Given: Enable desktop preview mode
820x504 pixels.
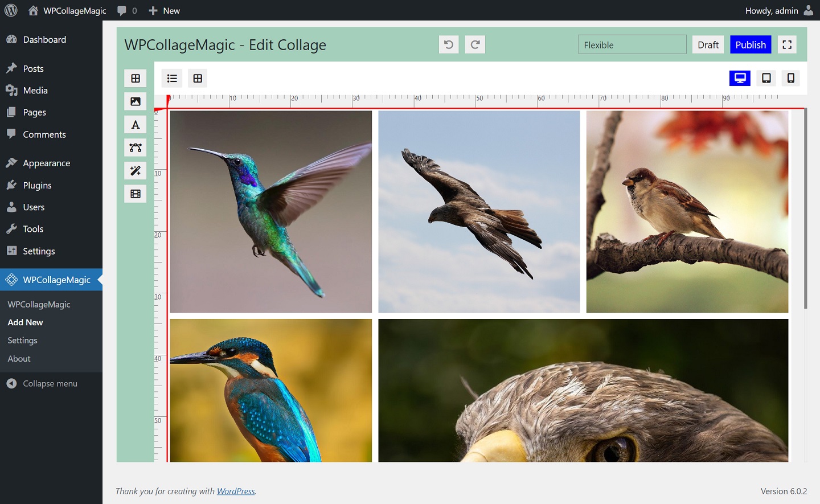Looking at the screenshot, I should click(740, 77).
